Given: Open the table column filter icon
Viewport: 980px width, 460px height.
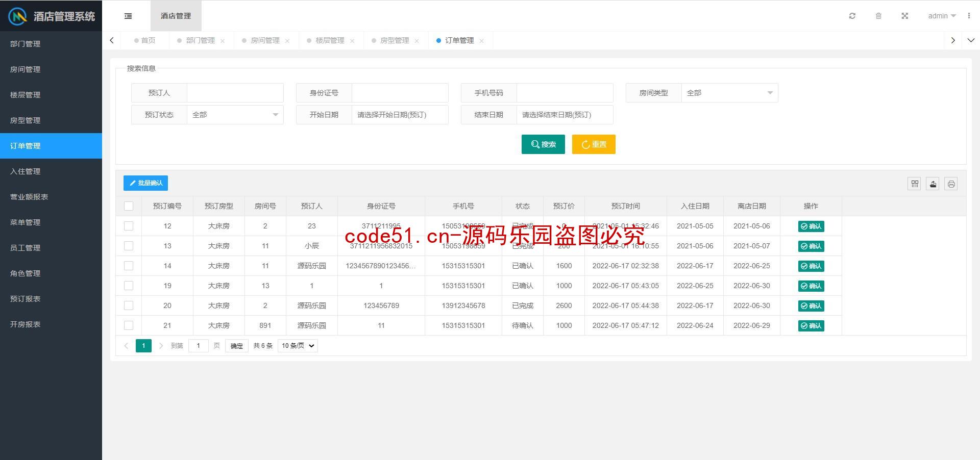Looking at the screenshot, I should (914, 184).
